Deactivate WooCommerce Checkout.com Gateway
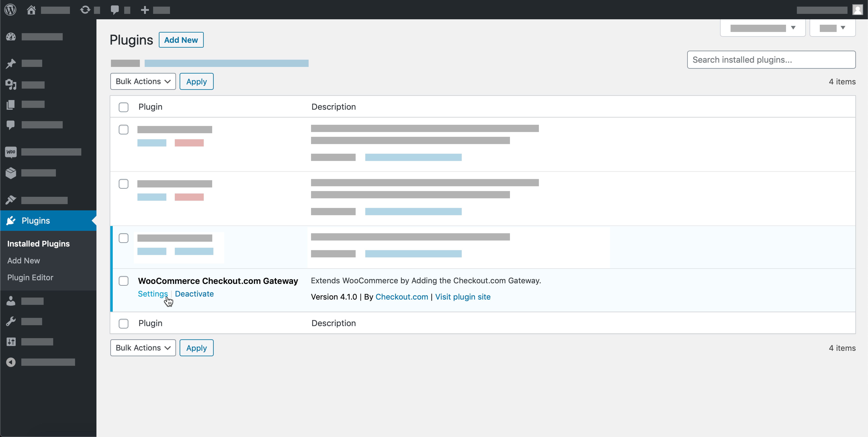 (194, 294)
